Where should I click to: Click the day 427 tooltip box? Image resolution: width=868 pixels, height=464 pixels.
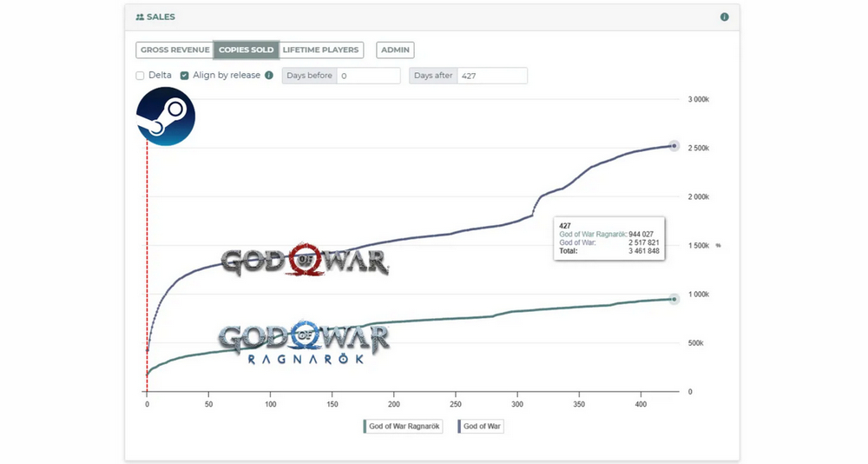(x=608, y=239)
